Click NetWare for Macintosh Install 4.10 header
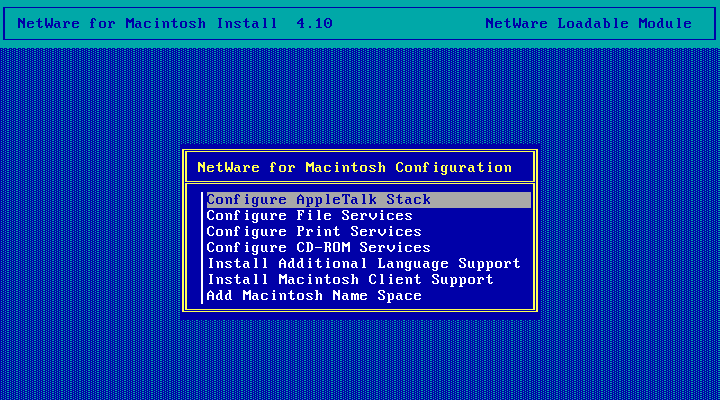Image resolution: width=720 pixels, height=400 pixels. pos(175,23)
